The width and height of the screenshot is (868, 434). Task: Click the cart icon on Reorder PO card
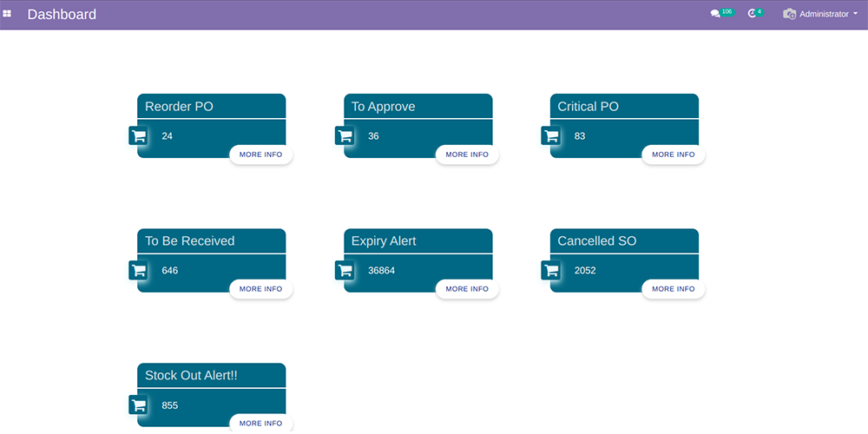click(x=139, y=136)
